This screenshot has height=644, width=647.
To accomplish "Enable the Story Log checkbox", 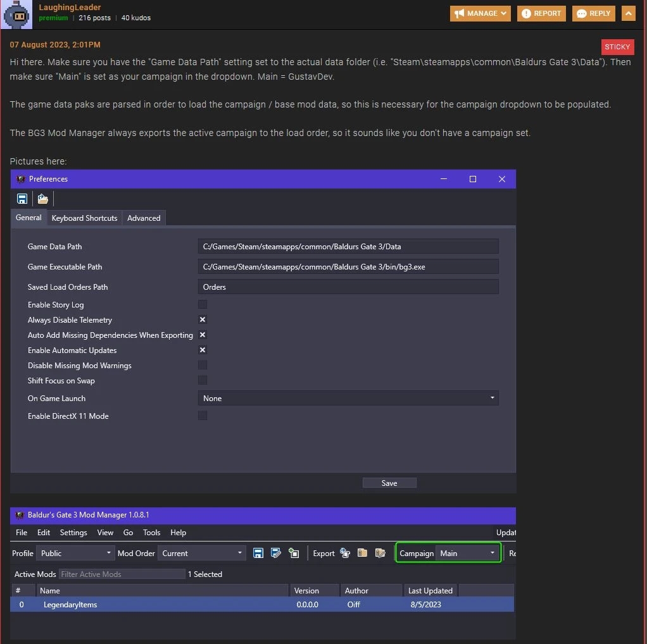I will point(203,305).
